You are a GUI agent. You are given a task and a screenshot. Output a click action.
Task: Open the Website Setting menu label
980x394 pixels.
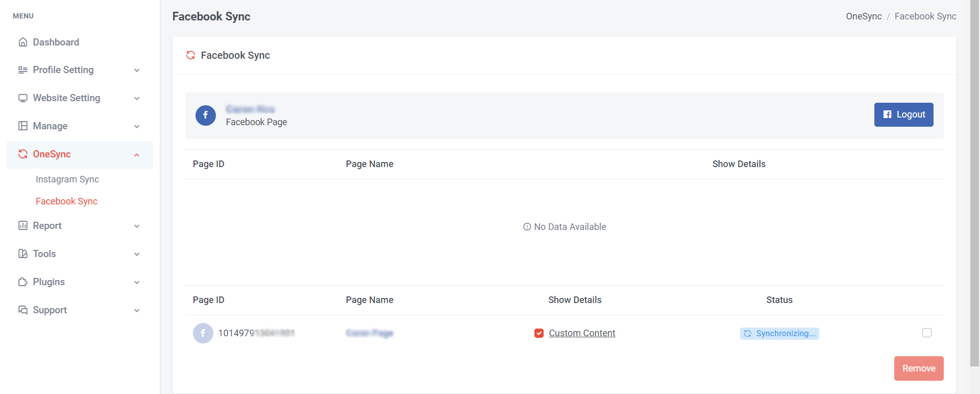click(66, 98)
